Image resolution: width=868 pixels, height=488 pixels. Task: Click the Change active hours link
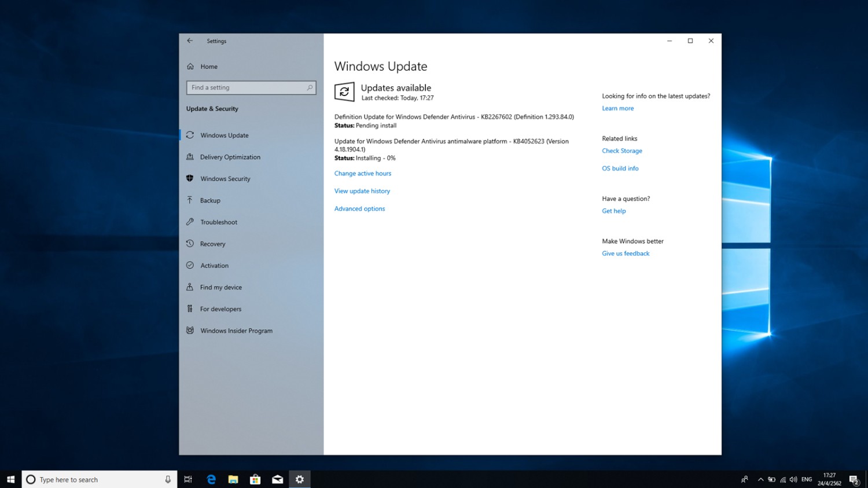pos(363,174)
